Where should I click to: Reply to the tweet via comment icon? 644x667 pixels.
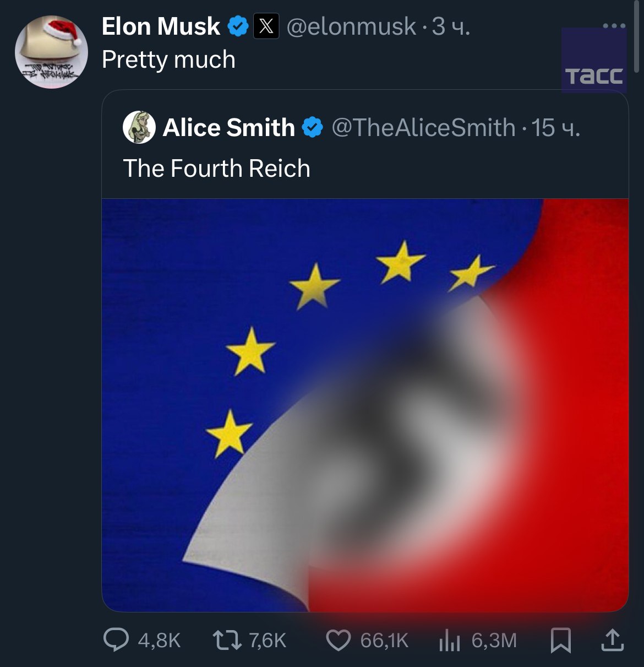click(x=116, y=640)
